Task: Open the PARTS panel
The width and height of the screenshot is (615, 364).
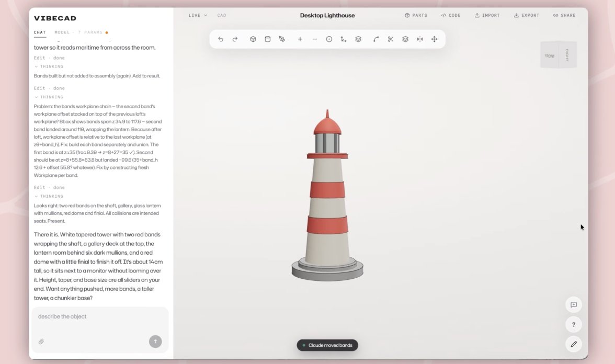Action: click(416, 15)
